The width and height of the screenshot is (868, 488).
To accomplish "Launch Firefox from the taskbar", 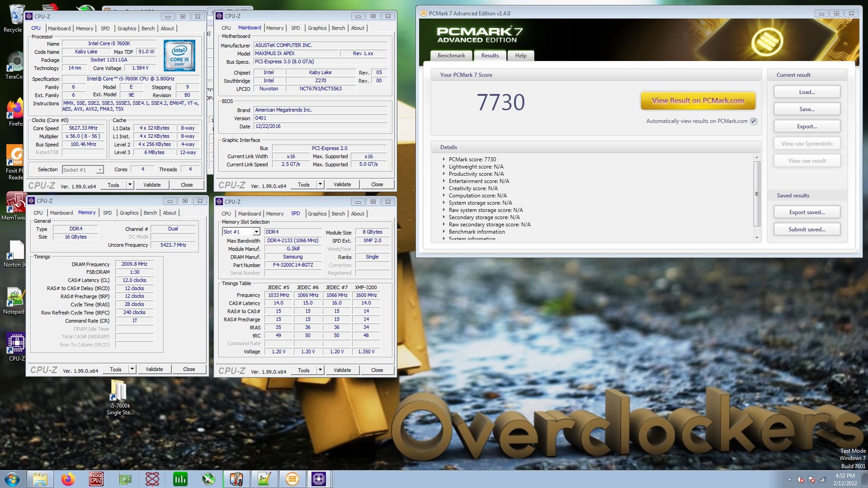I will click(68, 479).
